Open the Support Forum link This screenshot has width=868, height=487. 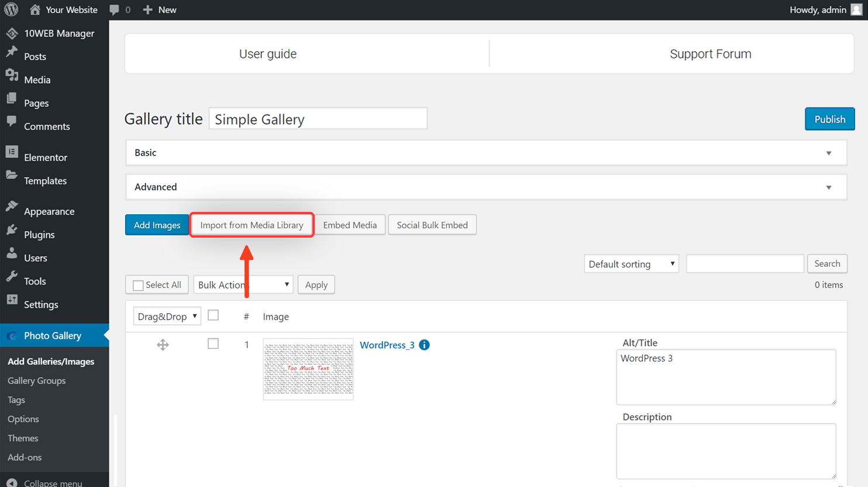711,54
